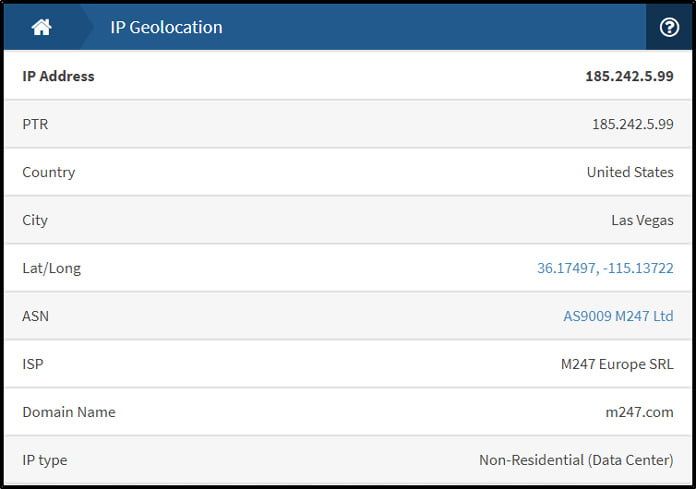This screenshot has width=696, height=489.
Task: Open the AS9009 M247 Ltd link
Action: click(x=618, y=316)
